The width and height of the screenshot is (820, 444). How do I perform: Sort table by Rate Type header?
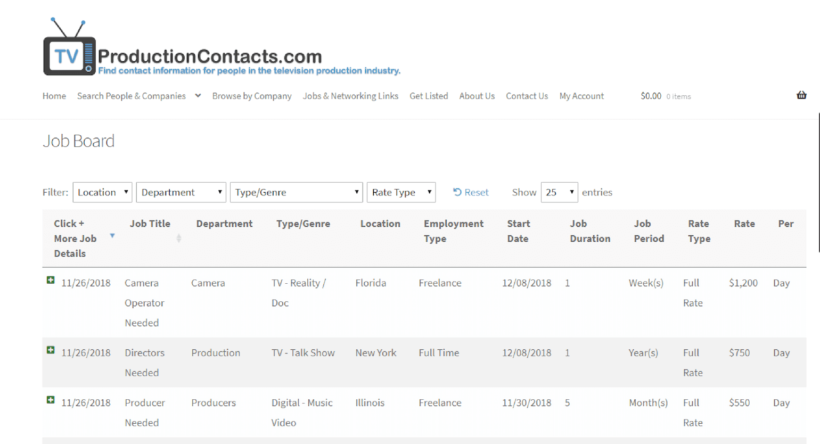pyautogui.click(x=699, y=231)
